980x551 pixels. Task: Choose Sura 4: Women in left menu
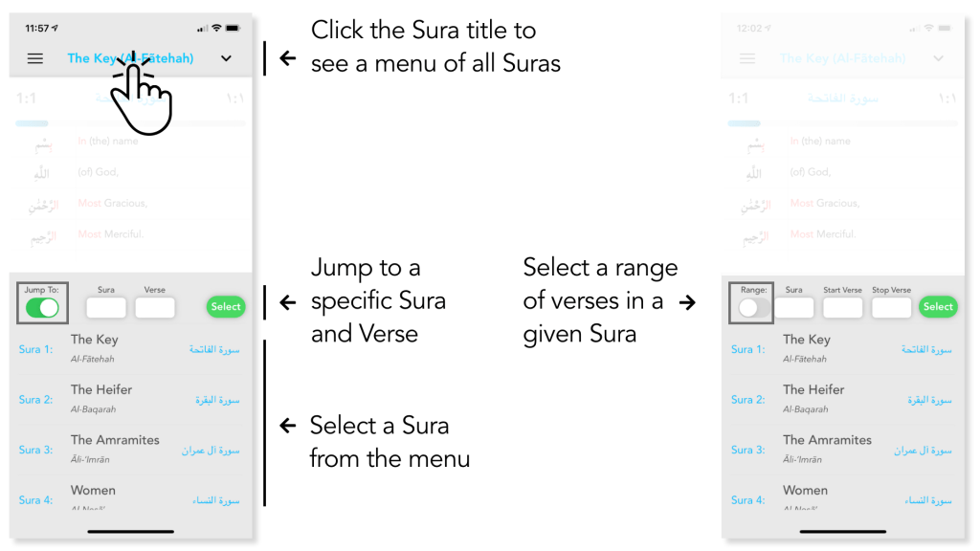click(129, 498)
